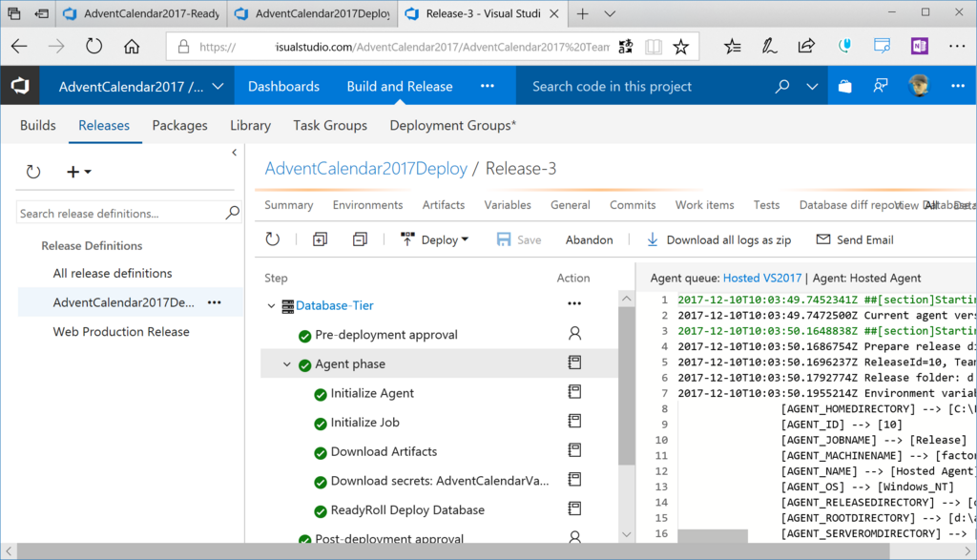
Task: Select All release definitions item
Action: pos(113,274)
